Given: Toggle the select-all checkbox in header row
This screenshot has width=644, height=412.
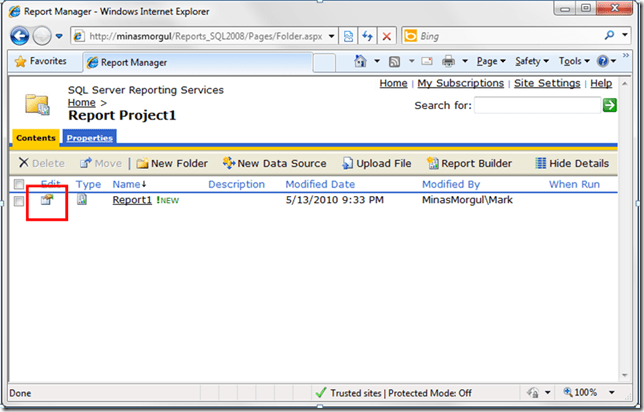Looking at the screenshot, I should tap(19, 184).
